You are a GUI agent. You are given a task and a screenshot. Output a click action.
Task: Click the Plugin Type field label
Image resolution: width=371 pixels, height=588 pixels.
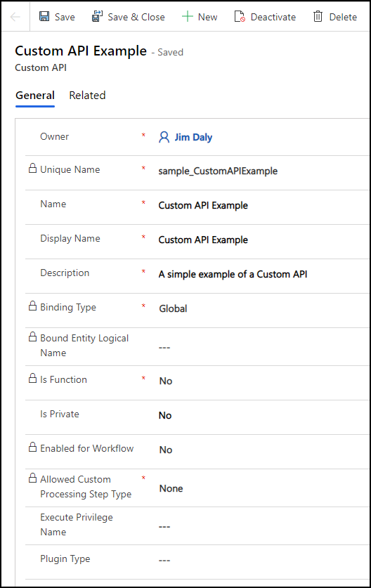point(65,558)
